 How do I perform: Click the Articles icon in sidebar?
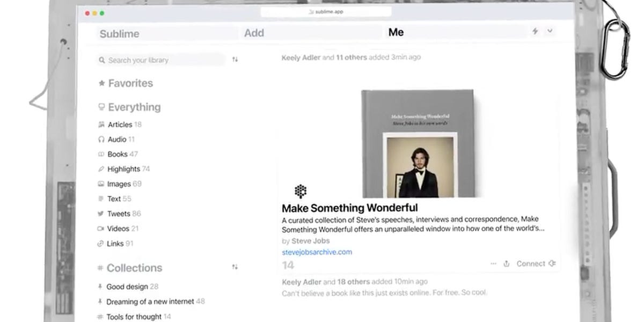[x=101, y=125]
